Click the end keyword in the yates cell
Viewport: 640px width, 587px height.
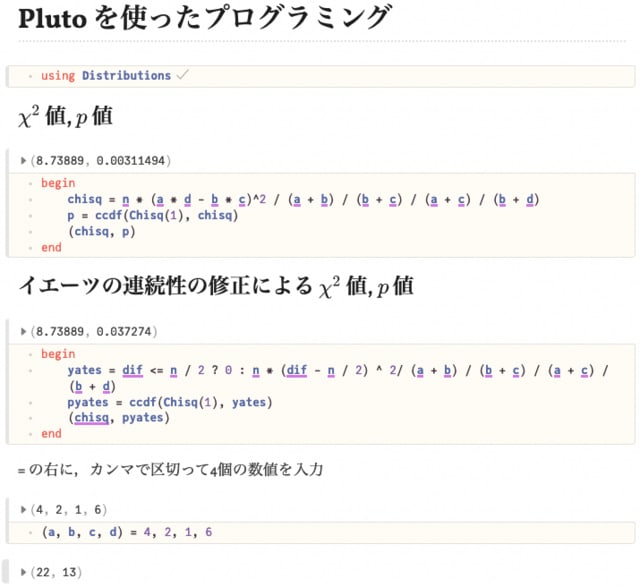(51, 434)
